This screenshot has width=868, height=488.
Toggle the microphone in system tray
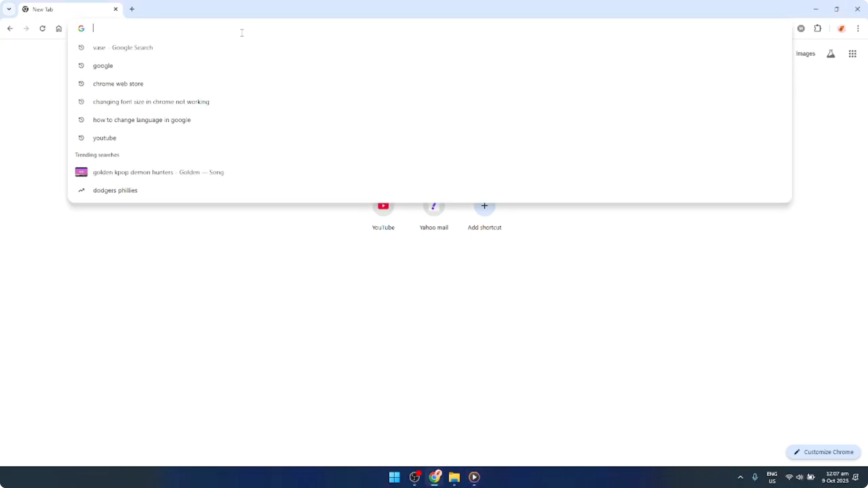click(755, 477)
